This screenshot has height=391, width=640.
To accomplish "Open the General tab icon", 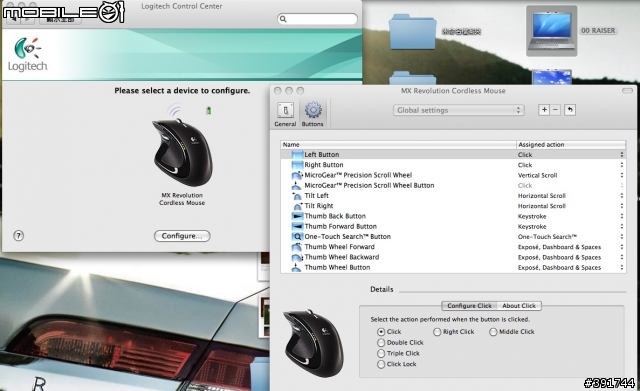I will (x=285, y=110).
